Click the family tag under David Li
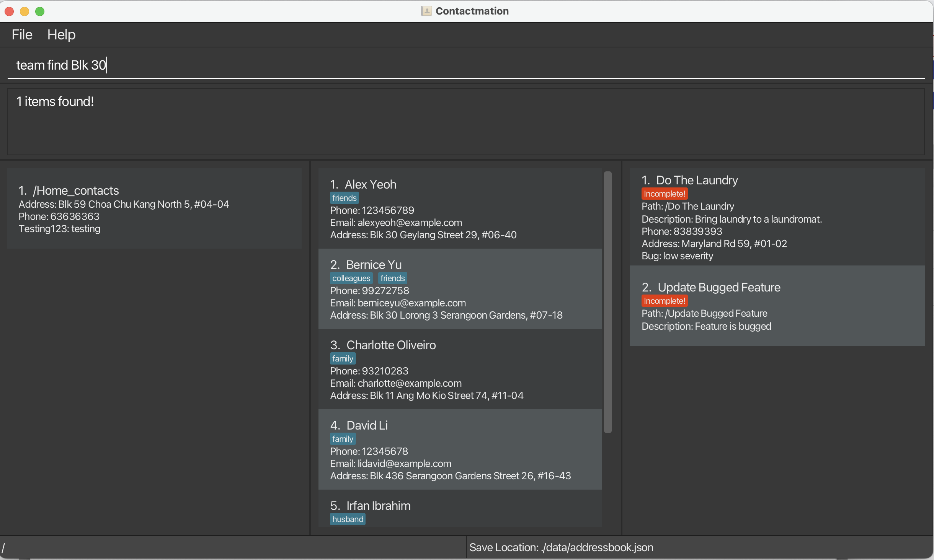Screen dimensions: 934x560 343,439
